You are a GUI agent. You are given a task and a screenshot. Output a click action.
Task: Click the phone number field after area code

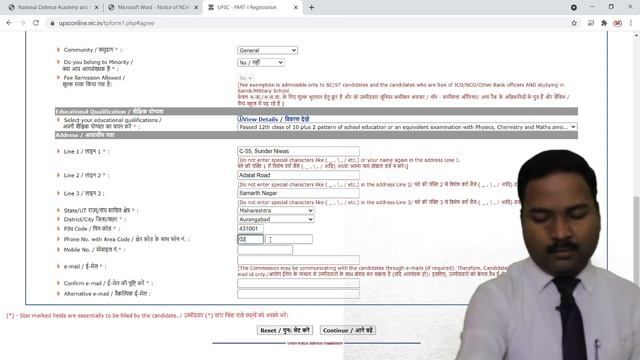(x=289, y=239)
